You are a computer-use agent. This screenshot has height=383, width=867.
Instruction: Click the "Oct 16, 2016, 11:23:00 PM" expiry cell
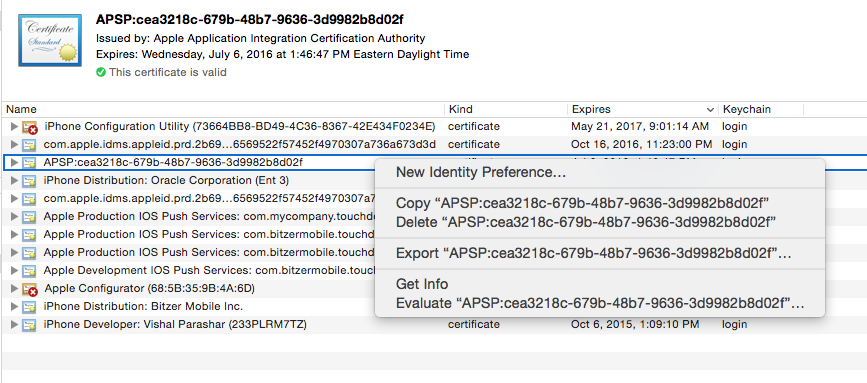click(641, 144)
